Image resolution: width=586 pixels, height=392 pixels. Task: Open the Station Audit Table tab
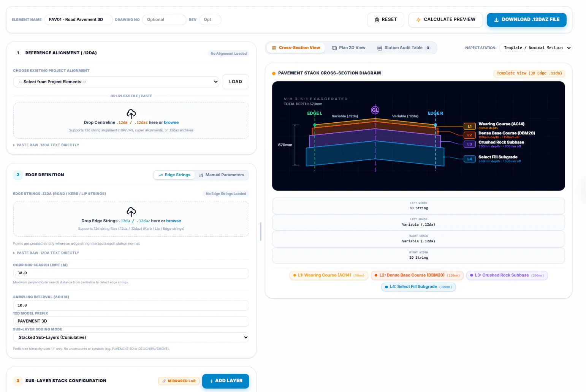point(404,48)
